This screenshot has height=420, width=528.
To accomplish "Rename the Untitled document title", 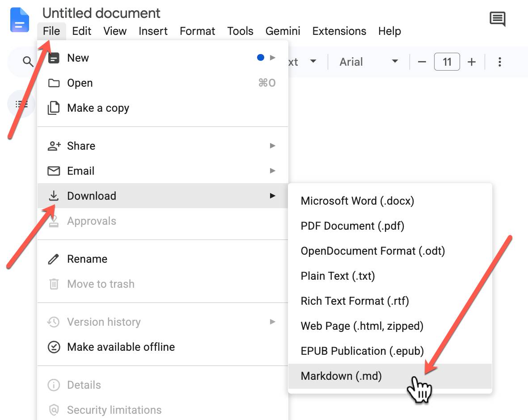I will coord(101,13).
